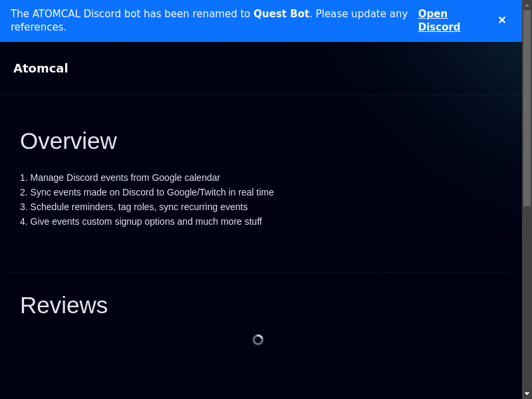The image size is (532, 399).
Task: Click the empty header area right of Atomcal
Action: point(299,68)
